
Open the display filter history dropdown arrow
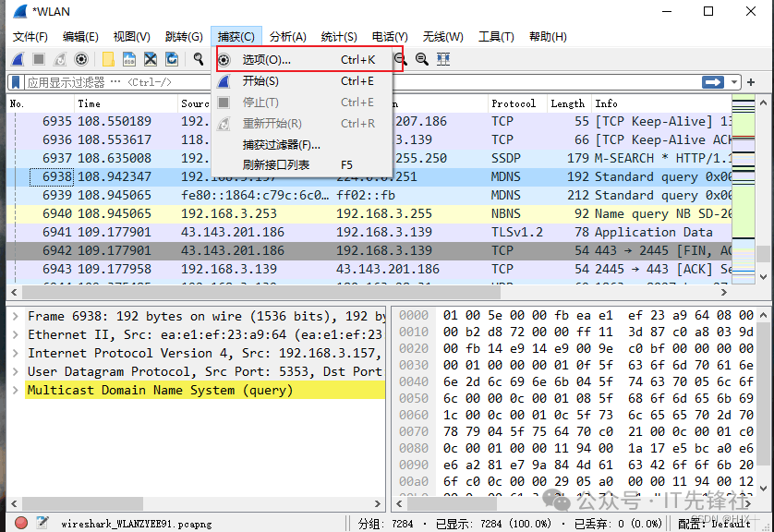(x=735, y=82)
